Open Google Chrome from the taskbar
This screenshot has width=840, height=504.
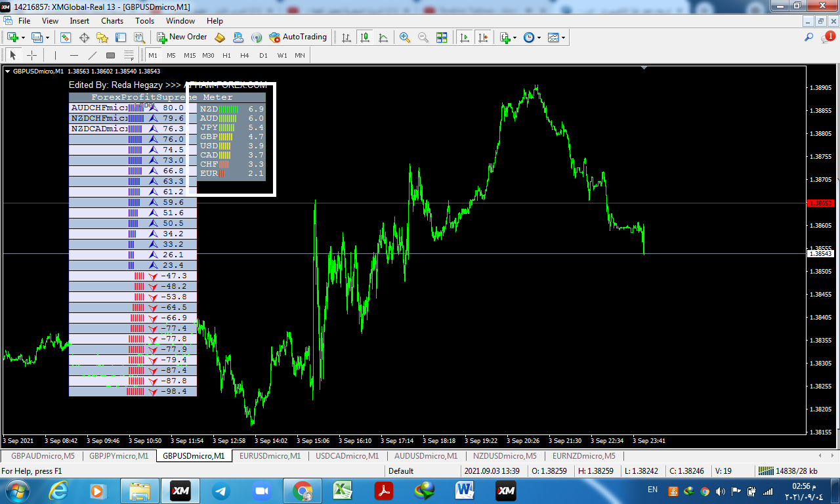302,490
